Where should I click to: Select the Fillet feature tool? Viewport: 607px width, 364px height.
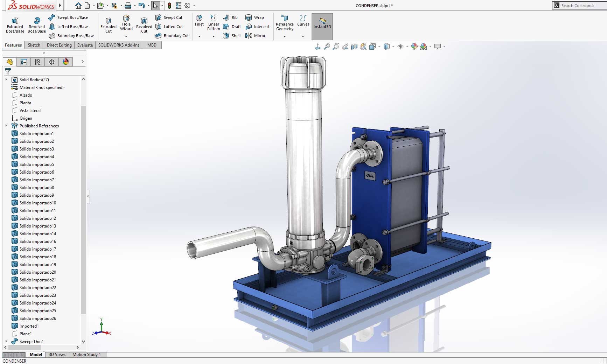pos(199,22)
